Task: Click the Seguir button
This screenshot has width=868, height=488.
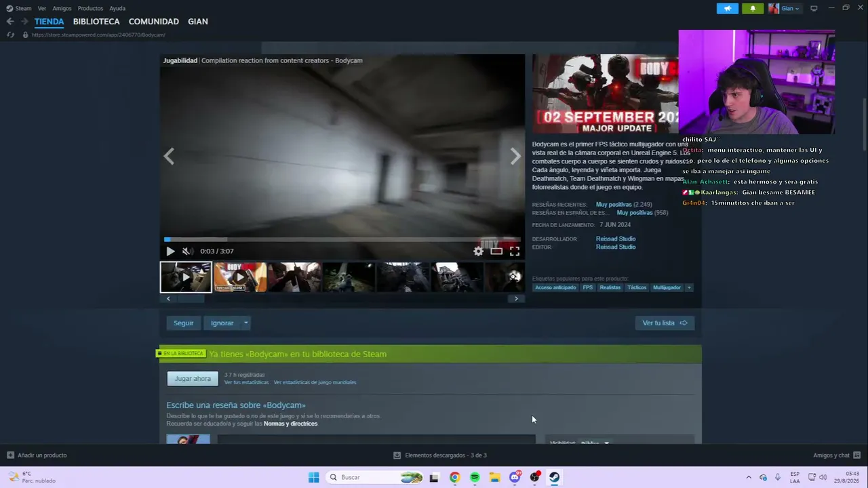Action: point(183,323)
